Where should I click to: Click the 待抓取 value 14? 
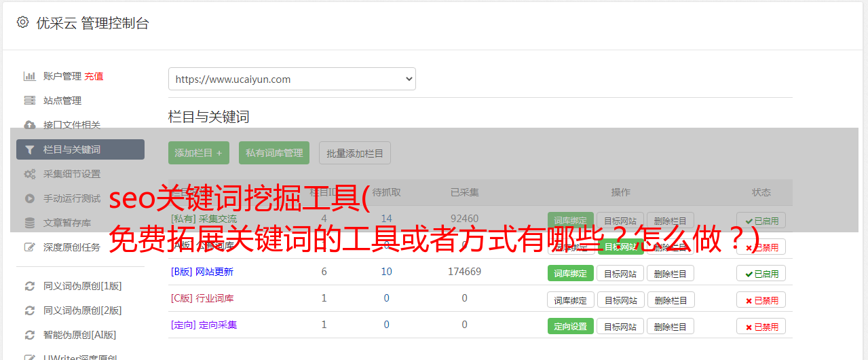click(x=387, y=219)
